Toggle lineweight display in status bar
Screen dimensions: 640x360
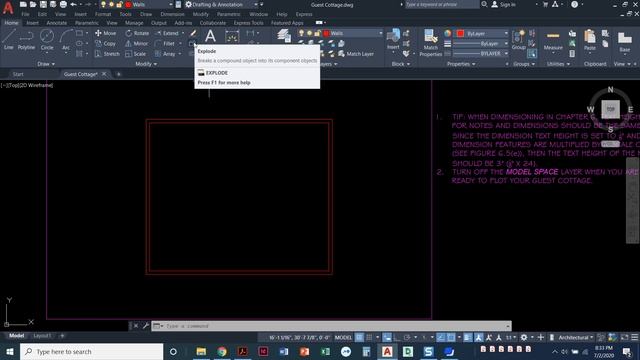point(468,337)
